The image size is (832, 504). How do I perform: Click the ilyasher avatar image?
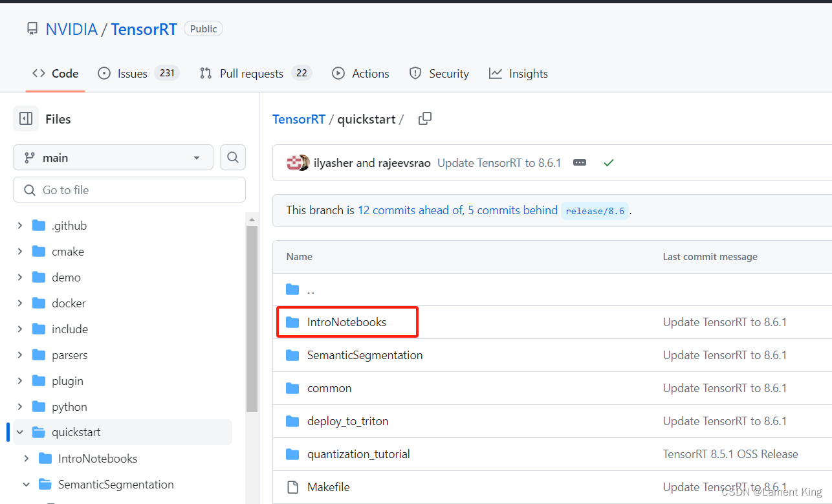click(294, 163)
